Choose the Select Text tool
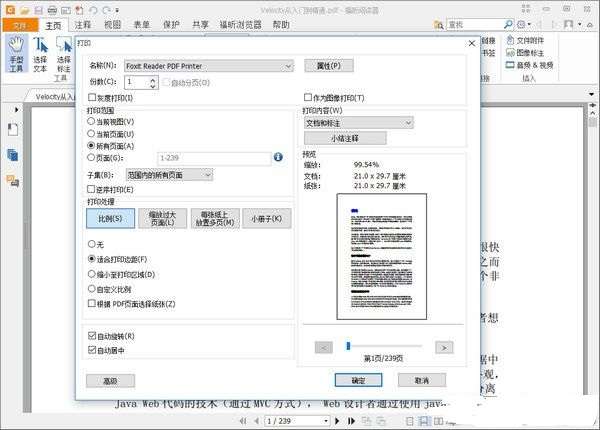600x430 pixels. pyautogui.click(x=40, y=54)
